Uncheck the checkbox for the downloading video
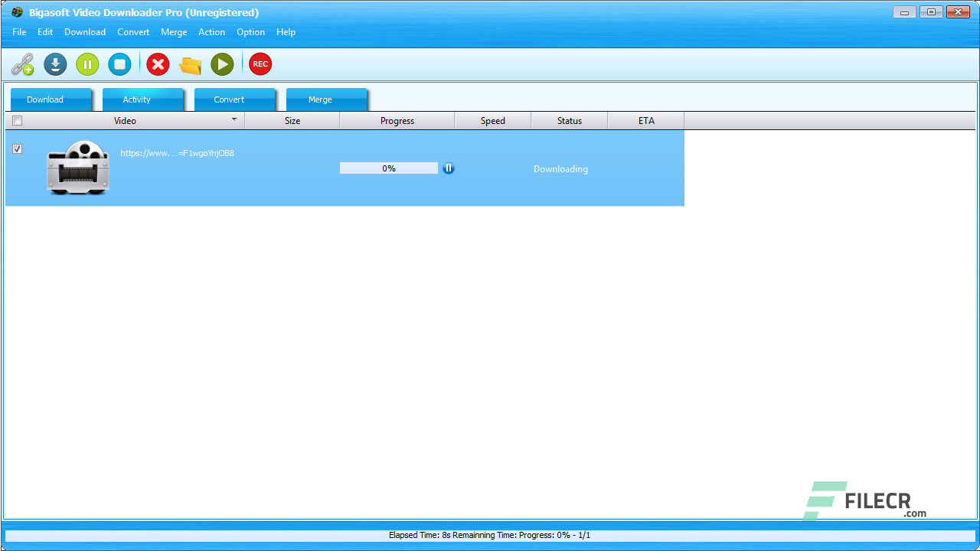 (x=18, y=149)
